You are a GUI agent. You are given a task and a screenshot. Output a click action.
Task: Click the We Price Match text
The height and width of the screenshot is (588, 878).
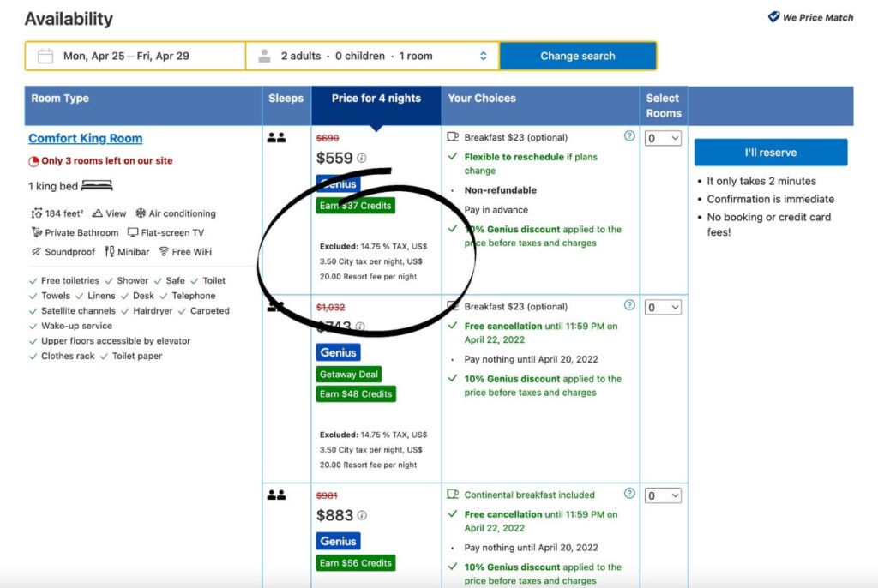coord(818,17)
